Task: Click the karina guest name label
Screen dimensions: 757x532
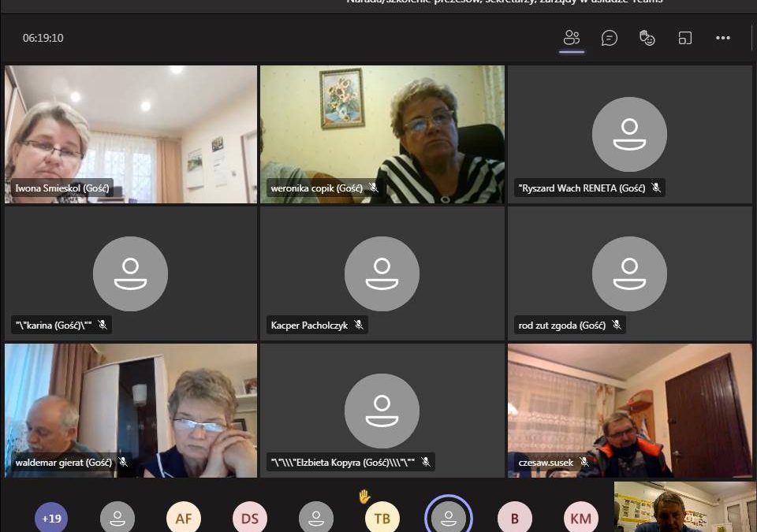Action: coord(54,325)
